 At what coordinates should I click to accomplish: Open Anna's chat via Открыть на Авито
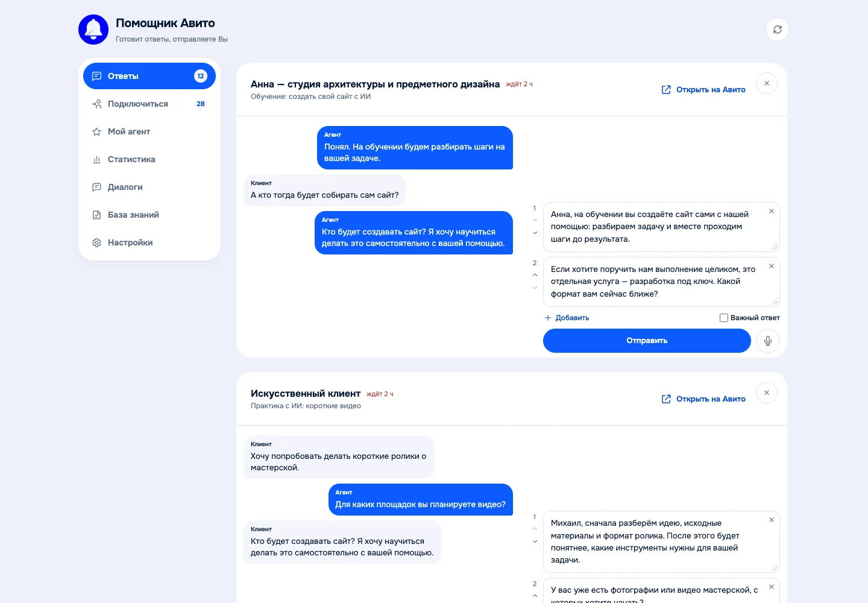703,89
